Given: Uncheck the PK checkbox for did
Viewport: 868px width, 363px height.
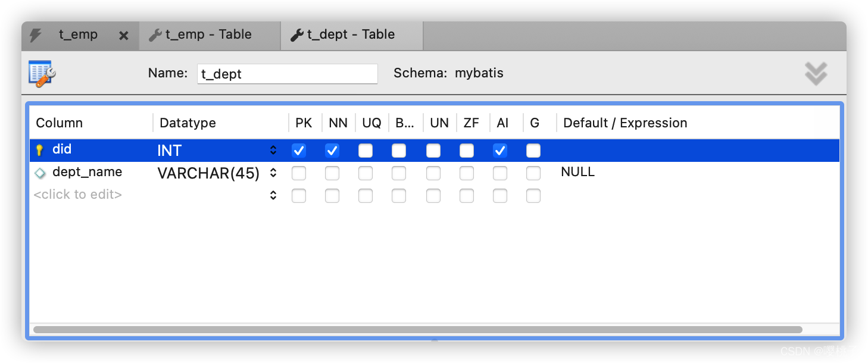Looking at the screenshot, I should (298, 151).
